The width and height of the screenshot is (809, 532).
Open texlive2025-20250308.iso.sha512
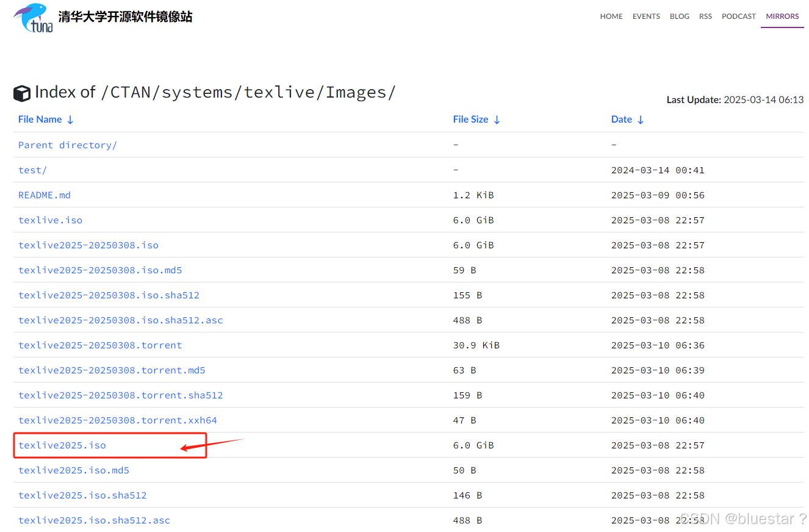pyautogui.click(x=109, y=295)
